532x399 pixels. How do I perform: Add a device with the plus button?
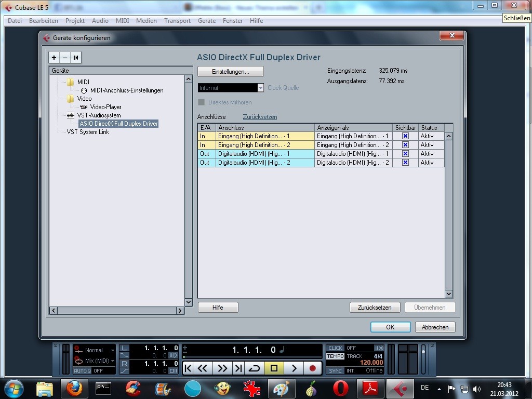pyautogui.click(x=54, y=58)
